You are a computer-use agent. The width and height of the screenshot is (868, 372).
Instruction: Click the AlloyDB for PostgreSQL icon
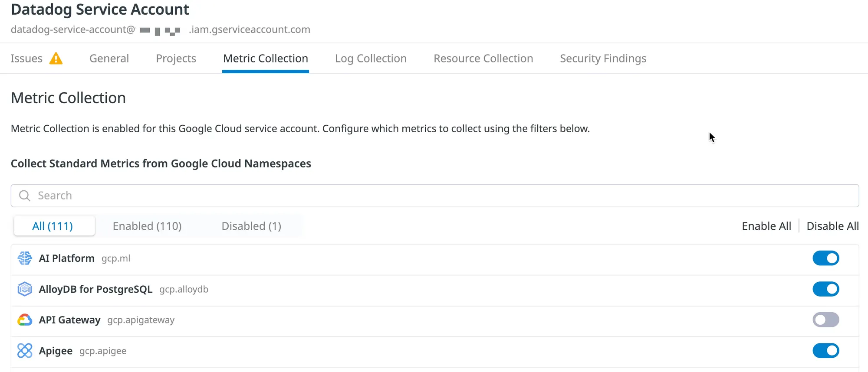[x=25, y=289]
